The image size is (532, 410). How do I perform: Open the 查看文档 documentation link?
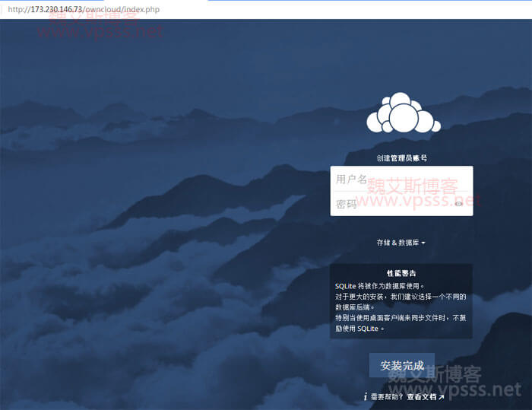click(422, 397)
